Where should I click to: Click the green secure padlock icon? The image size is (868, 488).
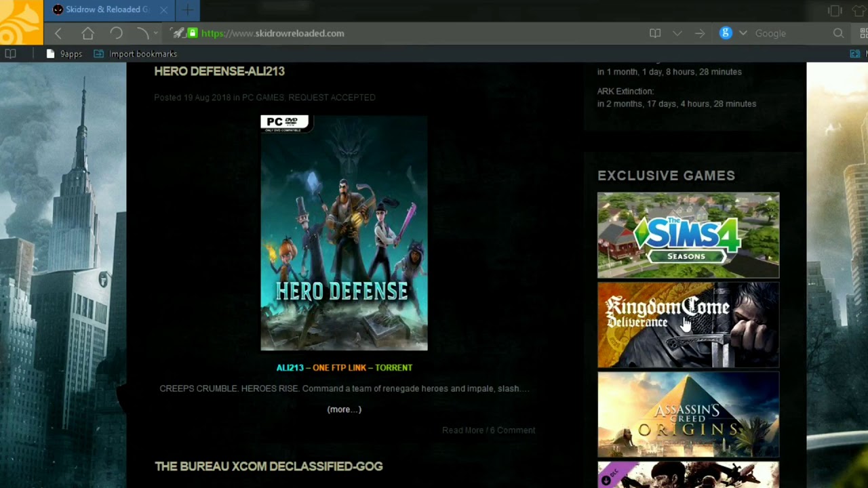click(193, 33)
